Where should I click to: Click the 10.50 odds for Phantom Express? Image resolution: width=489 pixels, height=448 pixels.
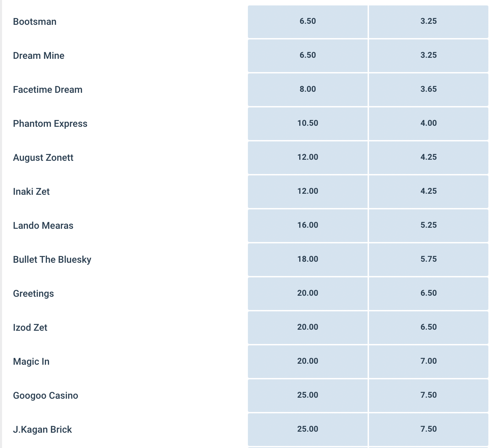pyautogui.click(x=307, y=123)
